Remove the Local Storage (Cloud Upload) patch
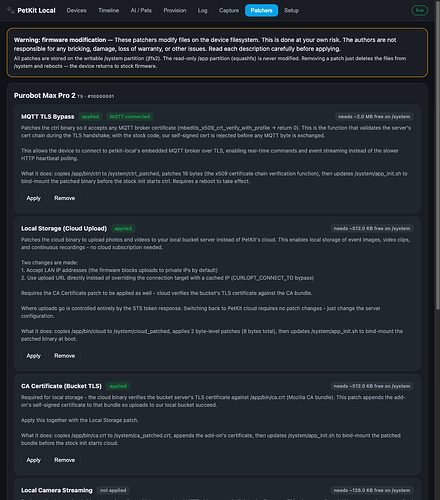This screenshot has width=440, height=500. click(x=64, y=356)
